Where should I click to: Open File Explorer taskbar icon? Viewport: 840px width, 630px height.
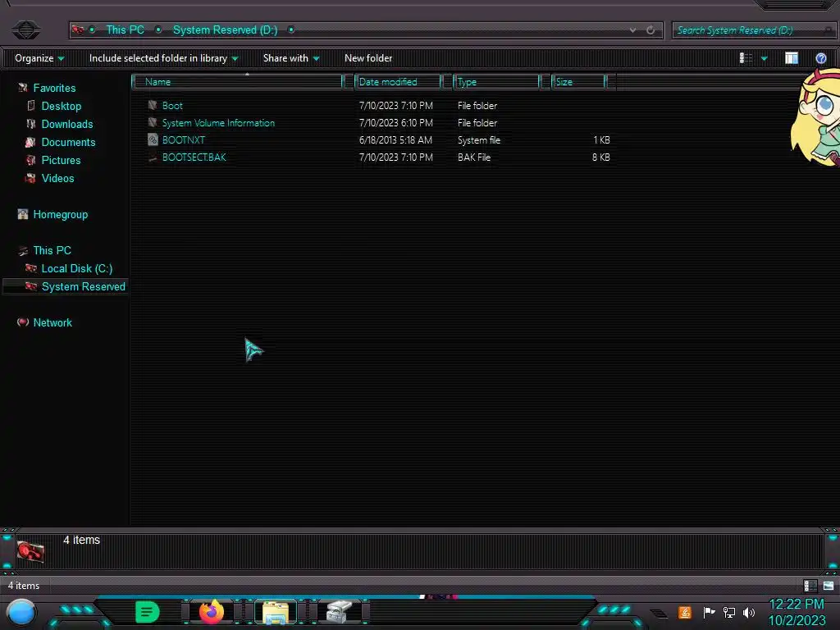click(x=276, y=612)
